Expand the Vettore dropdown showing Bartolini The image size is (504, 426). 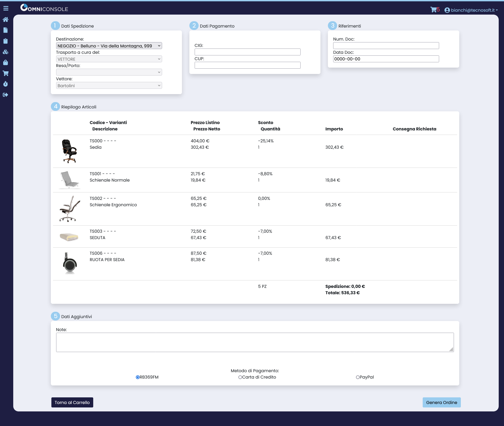(109, 85)
